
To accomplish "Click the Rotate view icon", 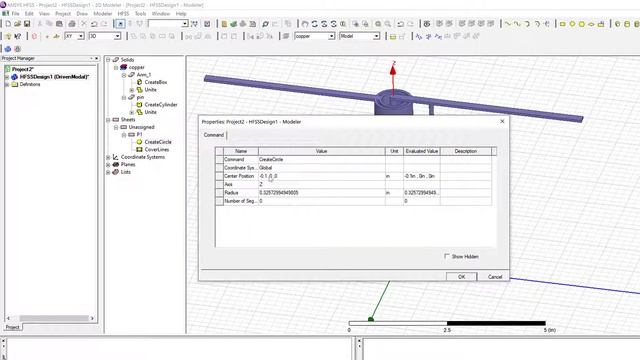I will (x=314, y=24).
